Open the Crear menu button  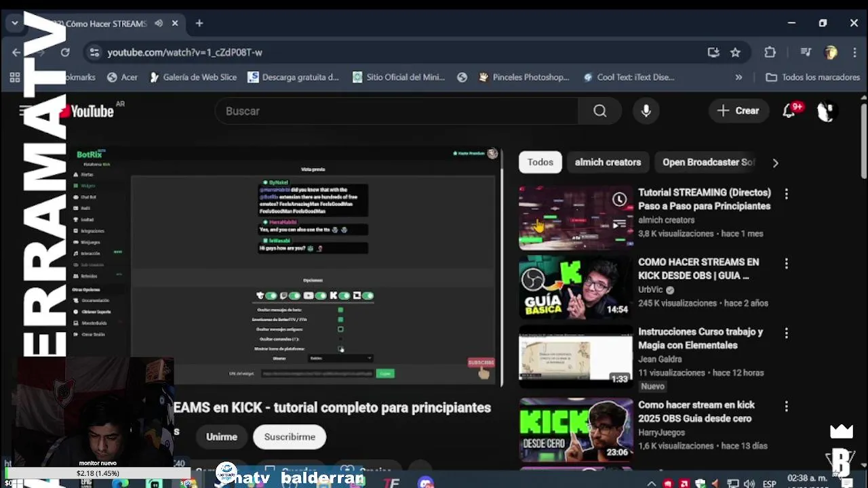point(738,110)
